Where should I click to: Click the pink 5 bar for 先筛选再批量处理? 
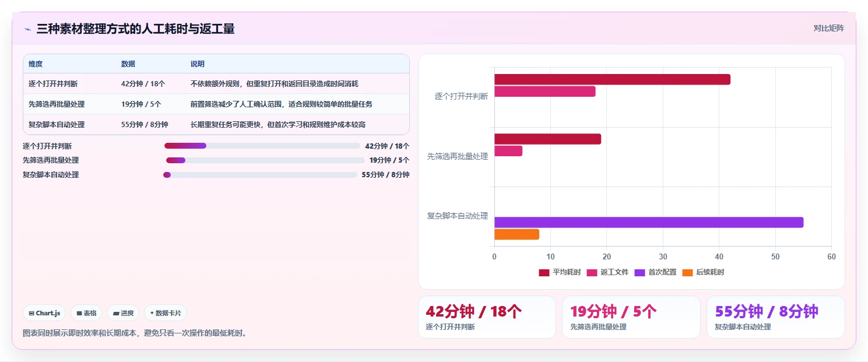(x=508, y=151)
